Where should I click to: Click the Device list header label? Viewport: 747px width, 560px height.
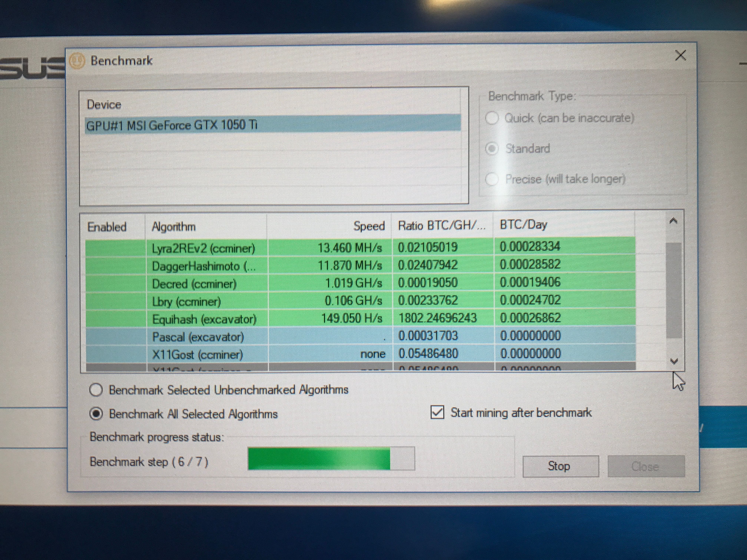tap(104, 105)
